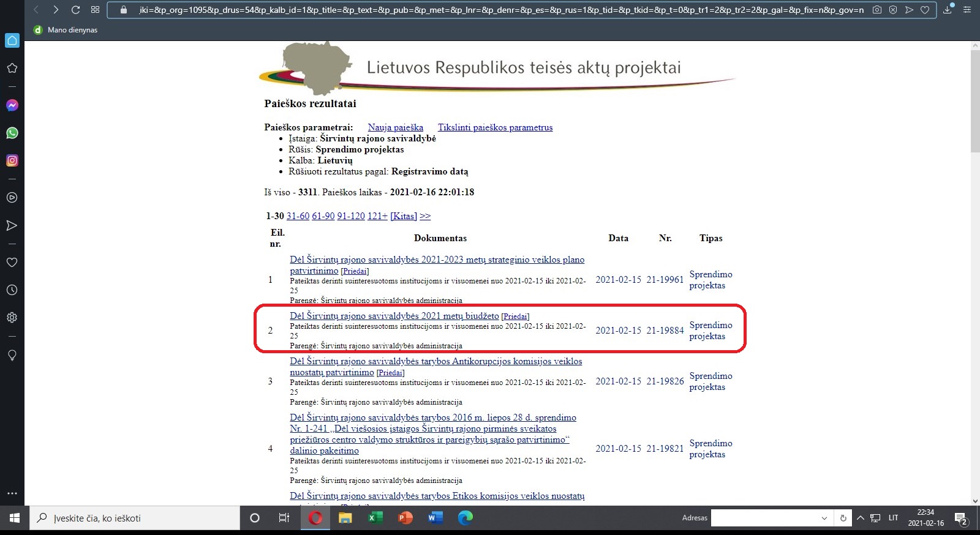The image size is (980, 535).
Task: Open WhatsApp in the Opera sidebar
Action: pyautogui.click(x=12, y=133)
